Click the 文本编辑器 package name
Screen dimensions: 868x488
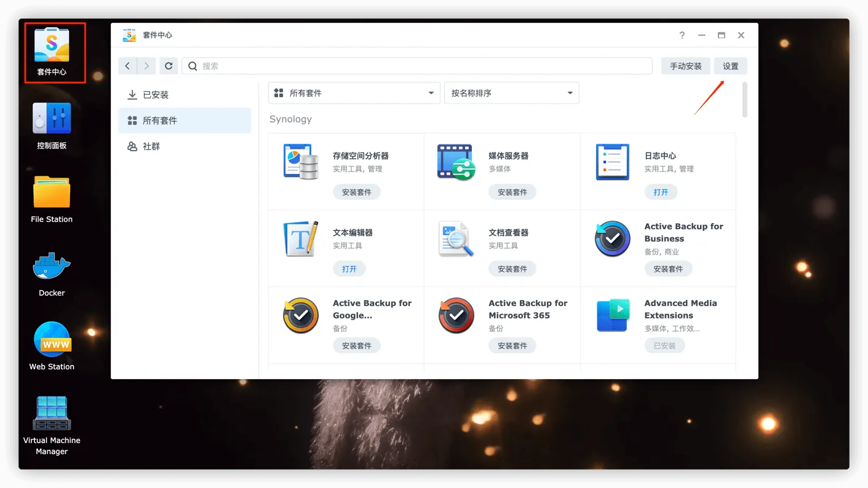[x=352, y=233]
